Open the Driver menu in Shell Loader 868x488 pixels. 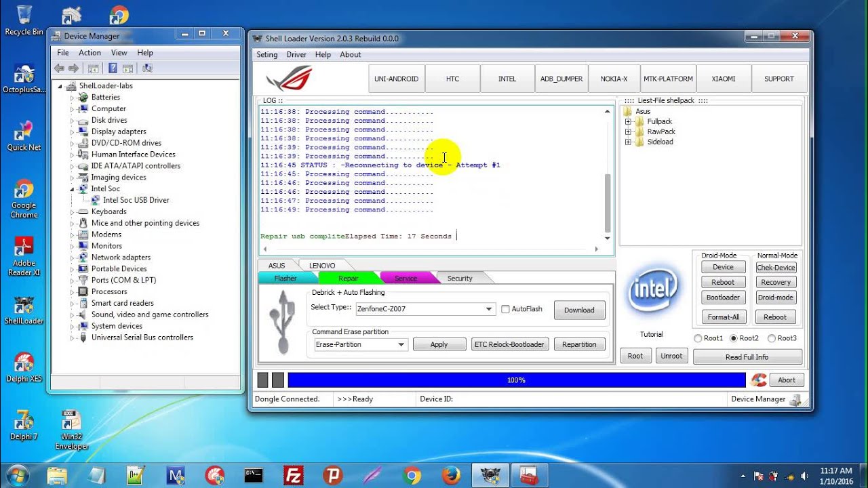click(296, 55)
